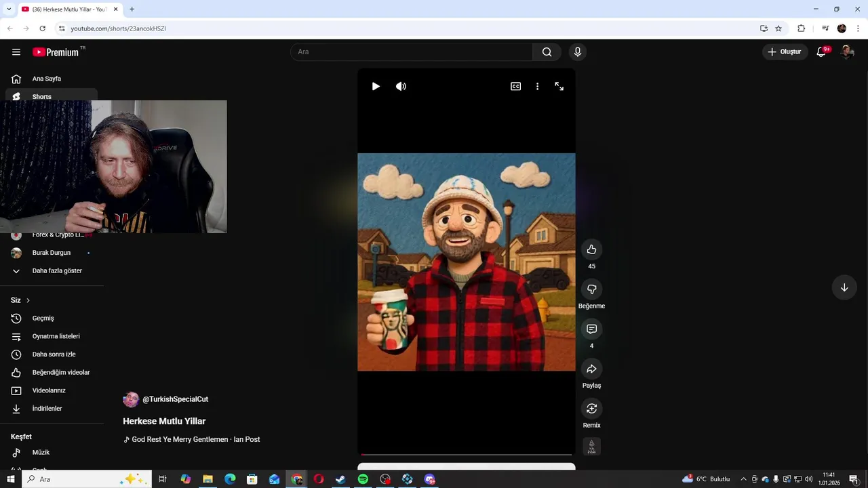This screenshot has height=488, width=868.
Task: Open File Explorer from taskbar
Action: click(x=208, y=479)
